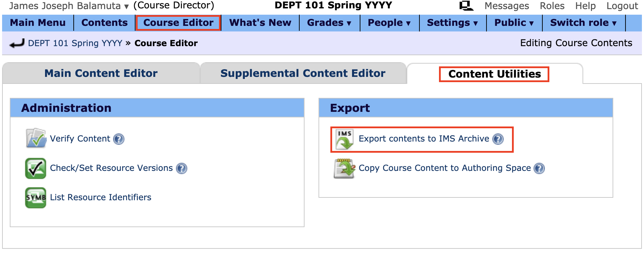Open the Help link
The width and height of the screenshot is (644, 253).
coord(585,6)
